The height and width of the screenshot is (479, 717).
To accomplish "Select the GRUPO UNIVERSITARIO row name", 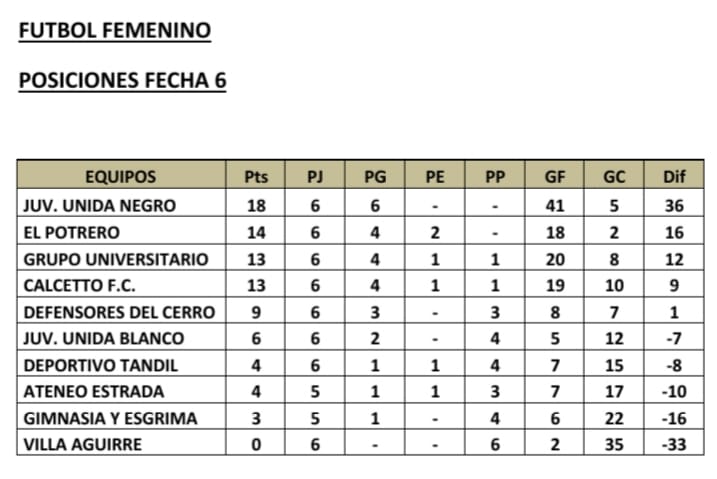I will click(115, 259).
